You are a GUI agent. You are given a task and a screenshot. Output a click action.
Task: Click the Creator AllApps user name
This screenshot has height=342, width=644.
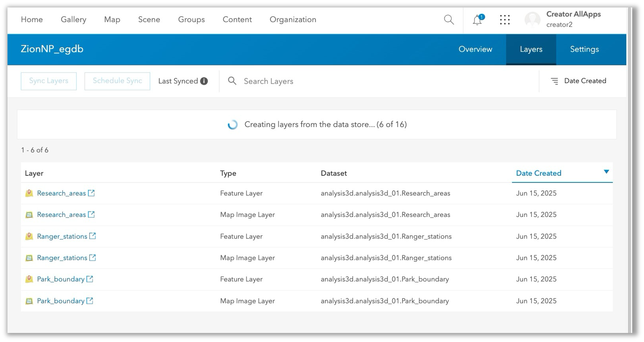click(x=574, y=14)
